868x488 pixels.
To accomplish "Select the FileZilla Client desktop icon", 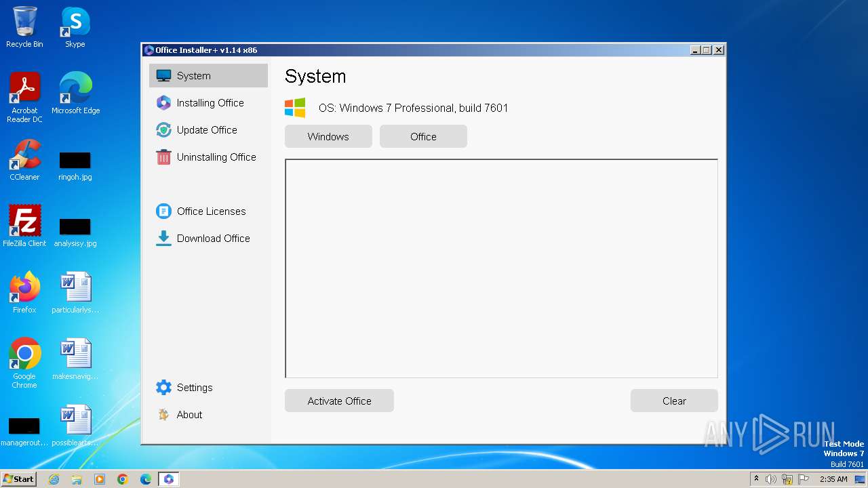I will pyautogui.click(x=24, y=226).
